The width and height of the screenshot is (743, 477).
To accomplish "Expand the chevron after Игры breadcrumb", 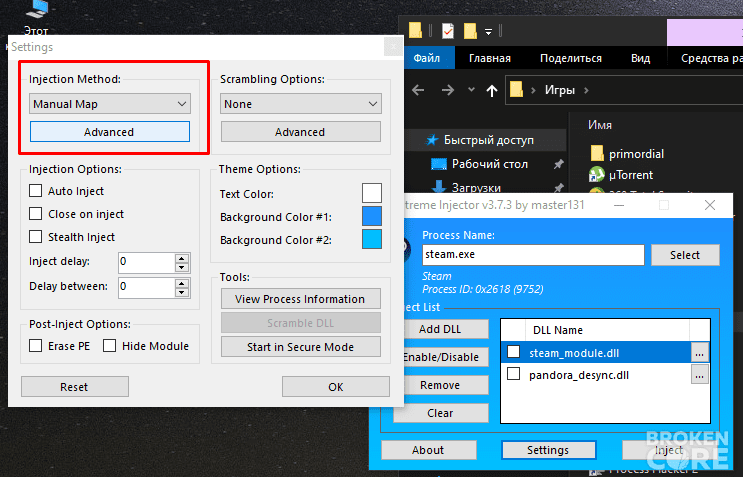I will [x=587, y=90].
